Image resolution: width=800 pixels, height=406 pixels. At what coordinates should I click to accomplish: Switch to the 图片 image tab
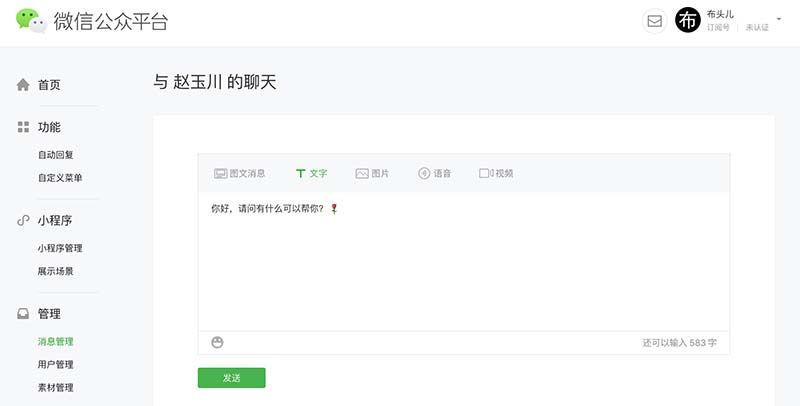[x=372, y=173]
